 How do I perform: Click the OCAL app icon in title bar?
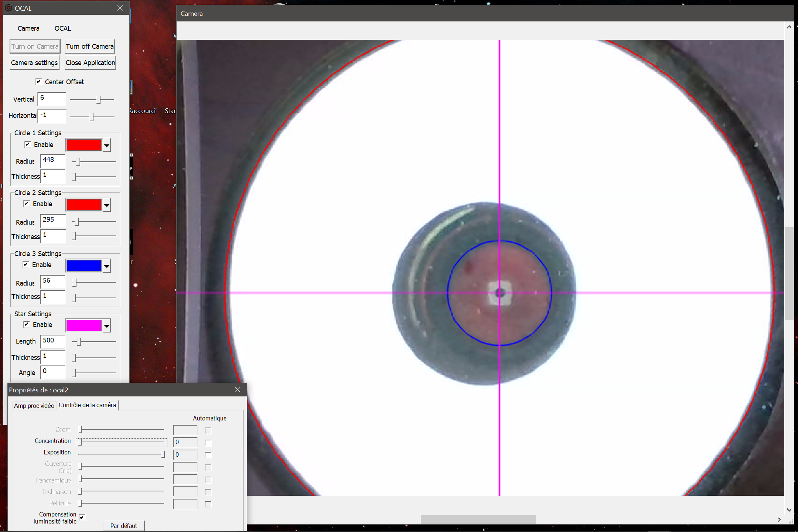8,8
